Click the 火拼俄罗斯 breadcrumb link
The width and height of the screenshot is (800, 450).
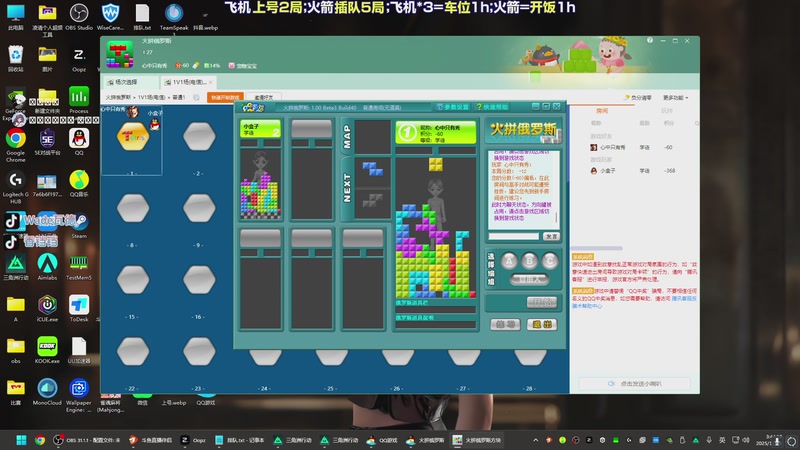(x=118, y=97)
